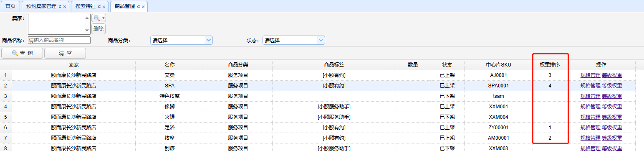Screen dimensions: 644x151
Task: Click the 卖家 column header
Action: coord(73,65)
